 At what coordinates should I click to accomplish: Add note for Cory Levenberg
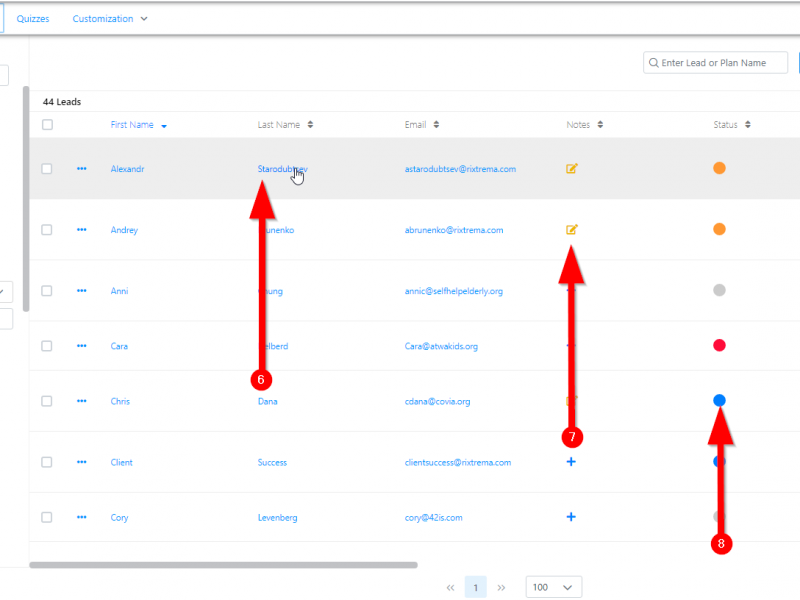coord(571,517)
